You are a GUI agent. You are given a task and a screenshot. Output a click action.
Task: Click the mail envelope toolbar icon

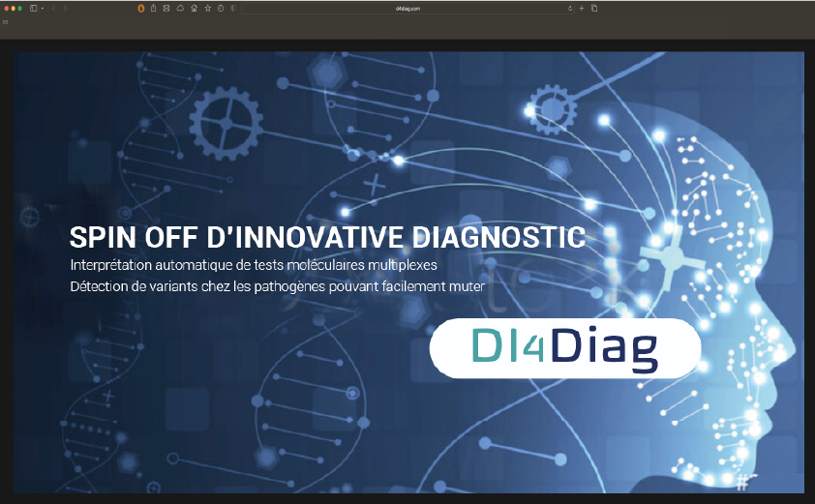166,8
